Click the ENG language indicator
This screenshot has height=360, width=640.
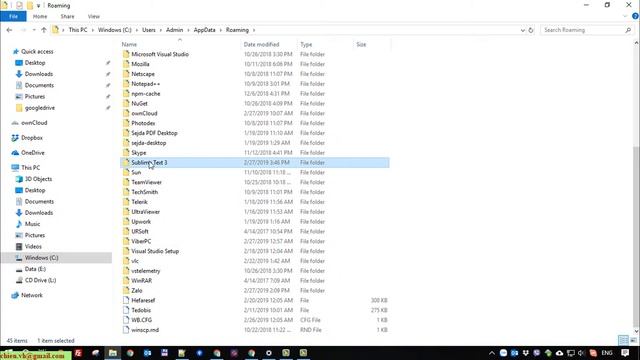[x=607, y=353]
